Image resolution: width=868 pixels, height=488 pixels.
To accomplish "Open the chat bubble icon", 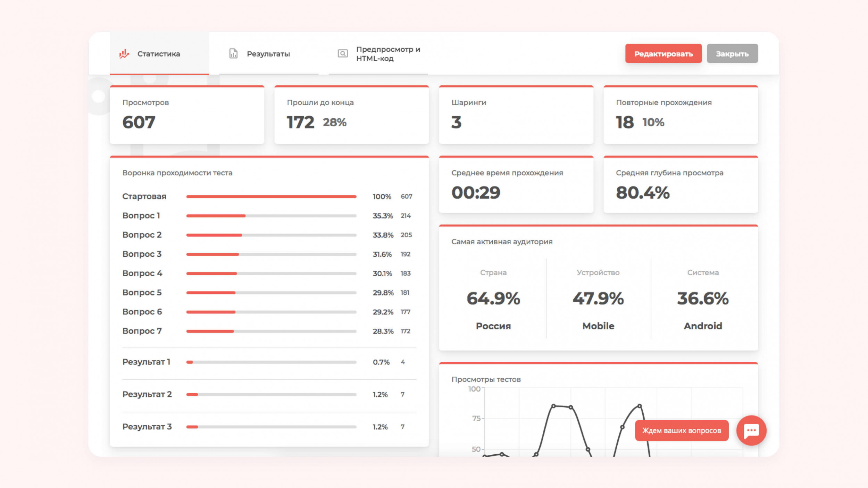I will (x=751, y=430).
